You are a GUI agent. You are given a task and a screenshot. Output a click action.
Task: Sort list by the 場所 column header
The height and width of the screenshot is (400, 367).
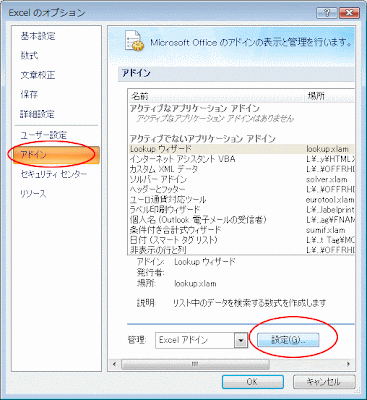329,96
